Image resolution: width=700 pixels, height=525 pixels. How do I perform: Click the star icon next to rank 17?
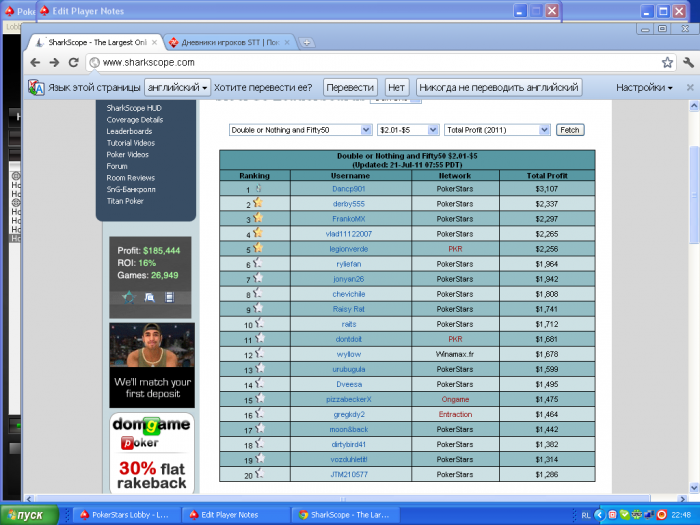pyautogui.click(x=260, y=428)
